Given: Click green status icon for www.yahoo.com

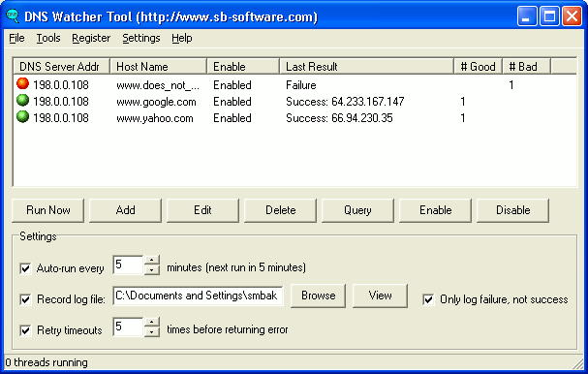Looking at the screenshot, I should tap(23, 116).
